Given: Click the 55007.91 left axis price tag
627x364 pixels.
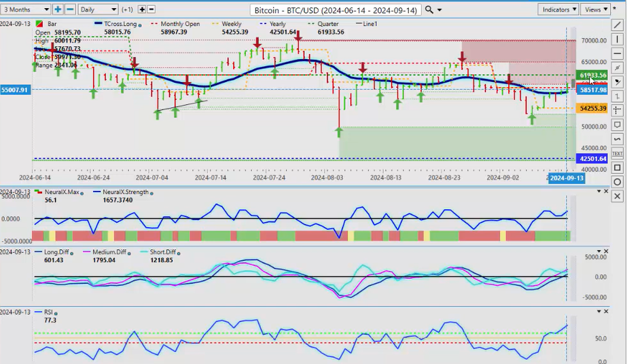Looking at the screenshot, I should click(x=15, y=90).
